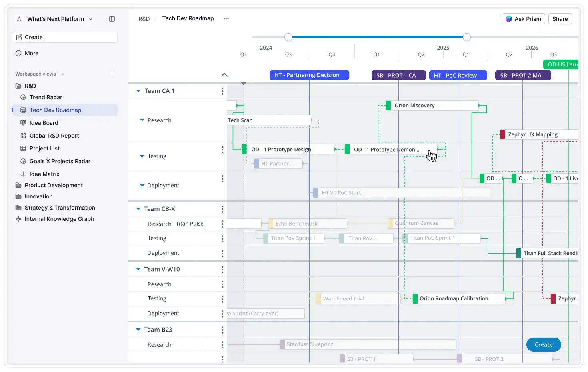Open the Idea Matrix view

coord(44,174)
